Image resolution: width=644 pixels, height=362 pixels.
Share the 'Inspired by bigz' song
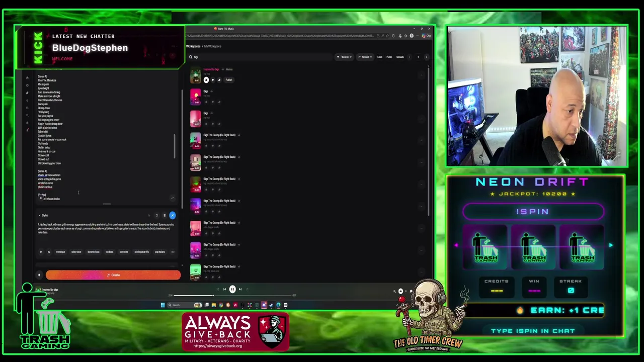(219, 80)
